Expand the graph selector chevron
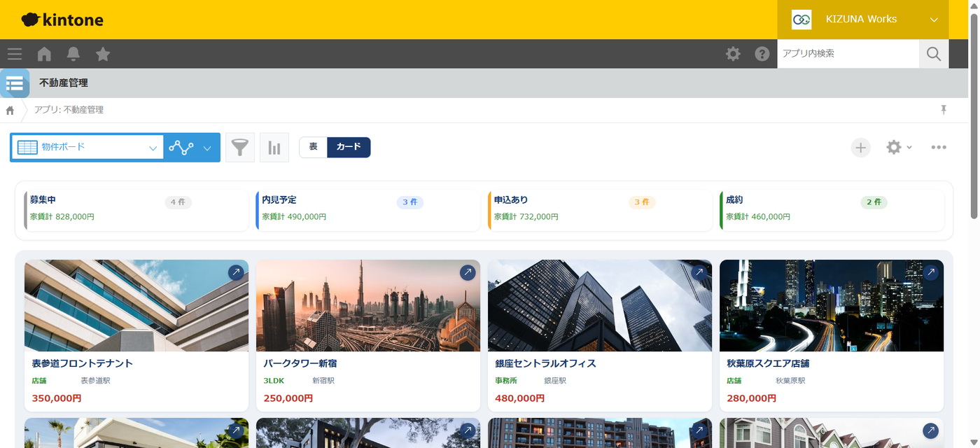 [x=207, y=148]
